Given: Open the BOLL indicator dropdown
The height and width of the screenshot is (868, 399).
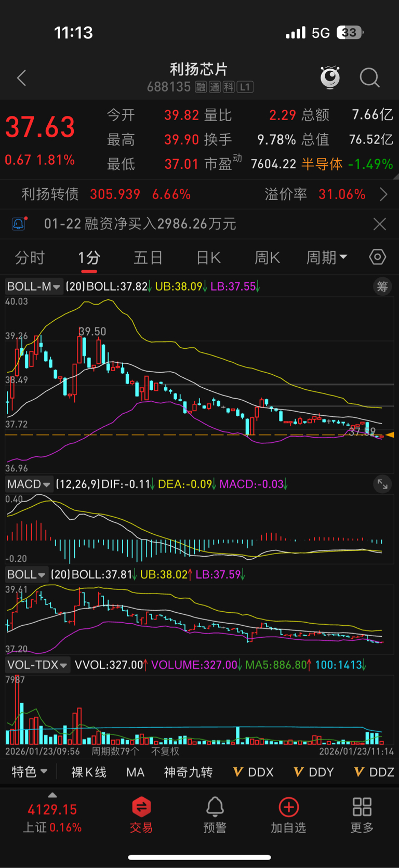Looking at the screenshot, I should (26, 574).
